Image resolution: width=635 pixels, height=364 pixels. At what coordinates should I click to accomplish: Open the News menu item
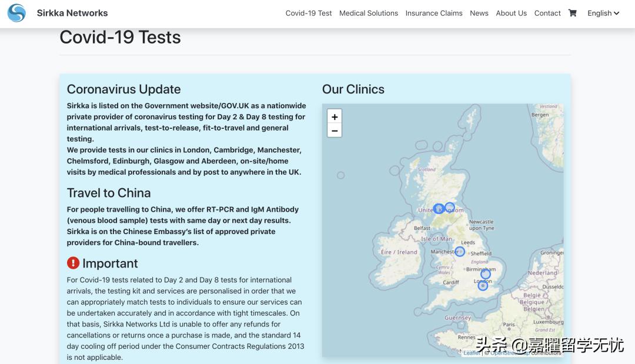click(x=479, y=13)
